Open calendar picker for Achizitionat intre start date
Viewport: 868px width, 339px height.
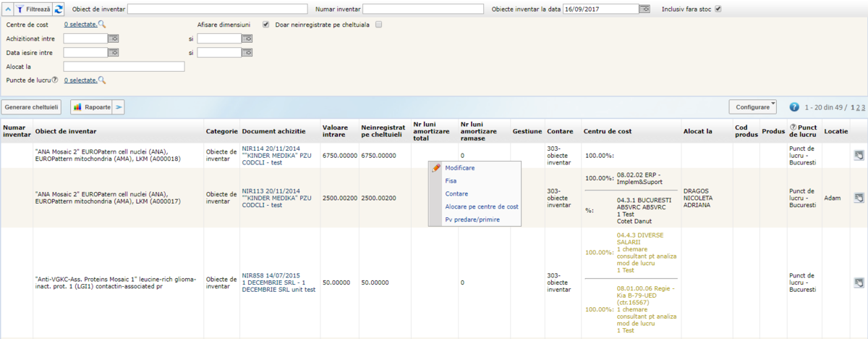[113, 38]
